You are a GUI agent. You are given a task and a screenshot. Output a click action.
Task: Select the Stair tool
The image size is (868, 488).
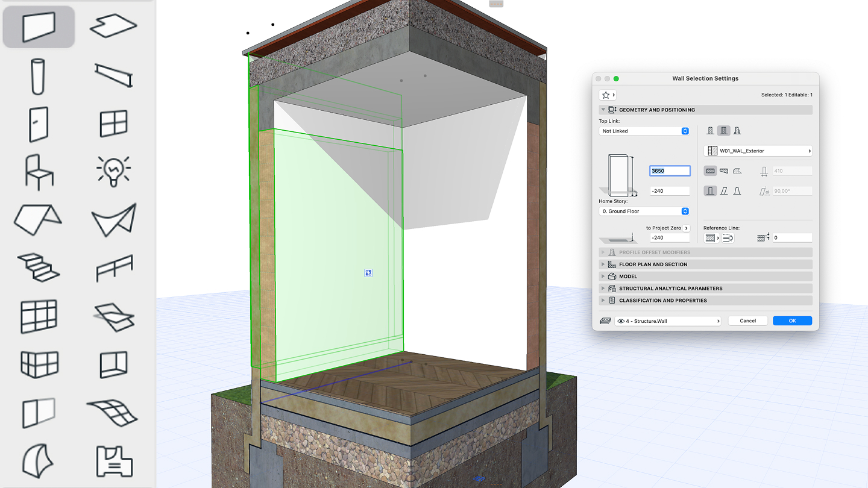(38, 267)
